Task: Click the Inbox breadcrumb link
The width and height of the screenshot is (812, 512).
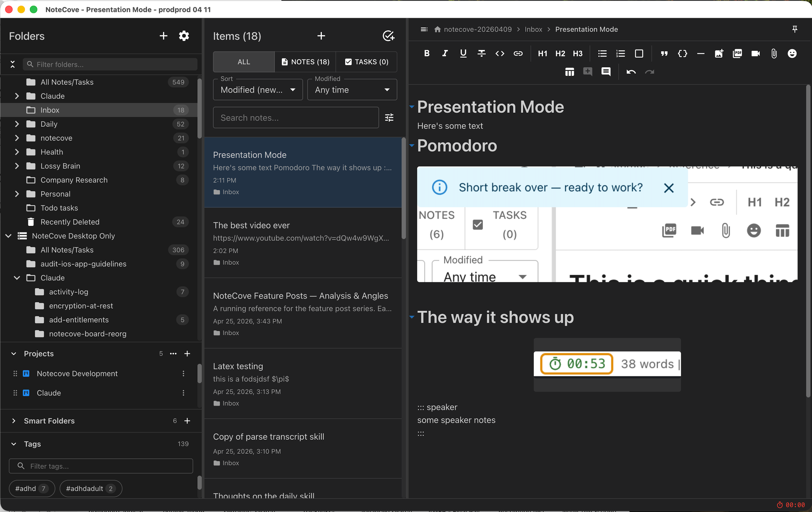Action: [x=533, y=29]
